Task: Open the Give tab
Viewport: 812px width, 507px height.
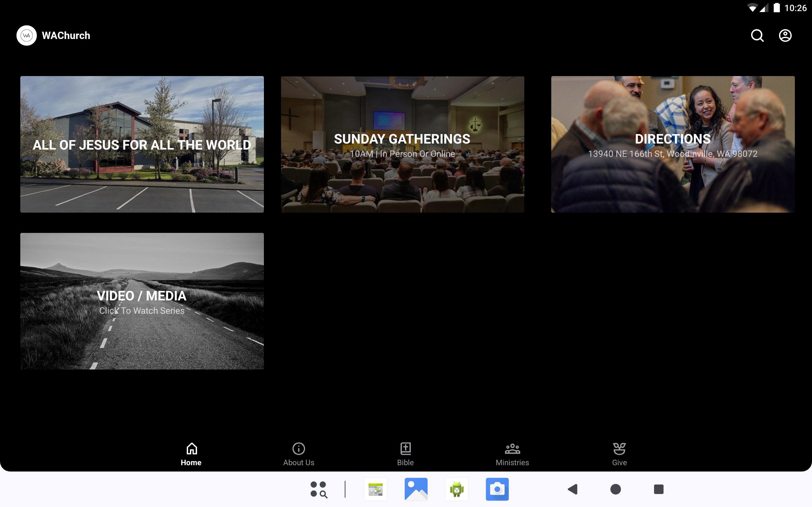Action: (619, 454)
